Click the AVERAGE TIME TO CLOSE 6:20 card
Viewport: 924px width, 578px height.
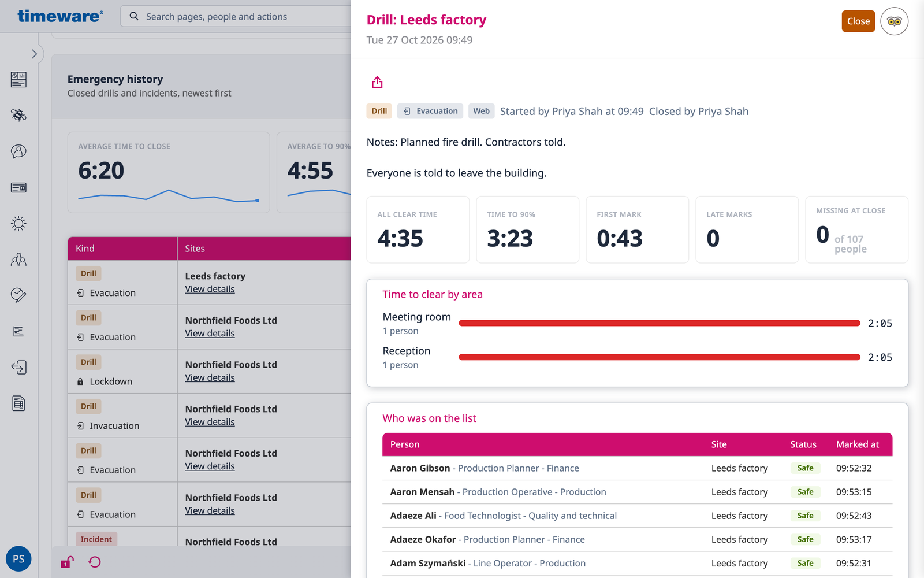pyautogui.click(x=169, y=172)
